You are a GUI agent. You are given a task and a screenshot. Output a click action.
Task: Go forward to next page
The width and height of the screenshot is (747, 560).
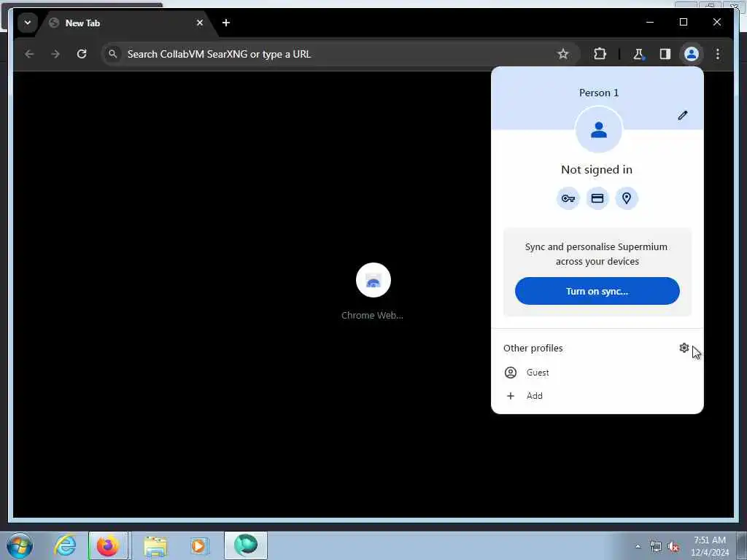tap(55, 54)
